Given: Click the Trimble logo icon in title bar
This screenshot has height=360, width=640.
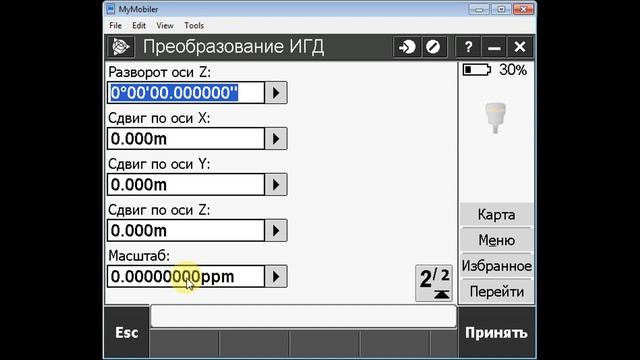Looking at the screenshot, I should [x=120, y=47].
